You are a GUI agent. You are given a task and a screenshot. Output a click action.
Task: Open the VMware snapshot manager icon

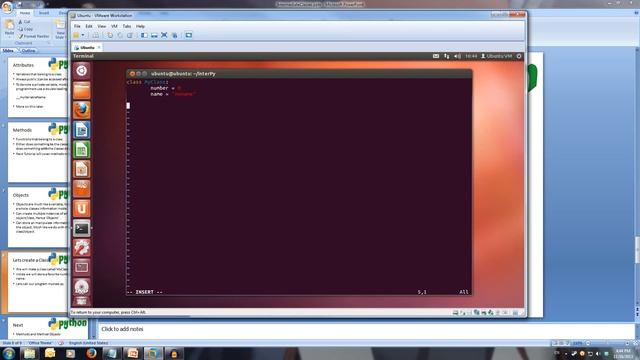point(130,35)
